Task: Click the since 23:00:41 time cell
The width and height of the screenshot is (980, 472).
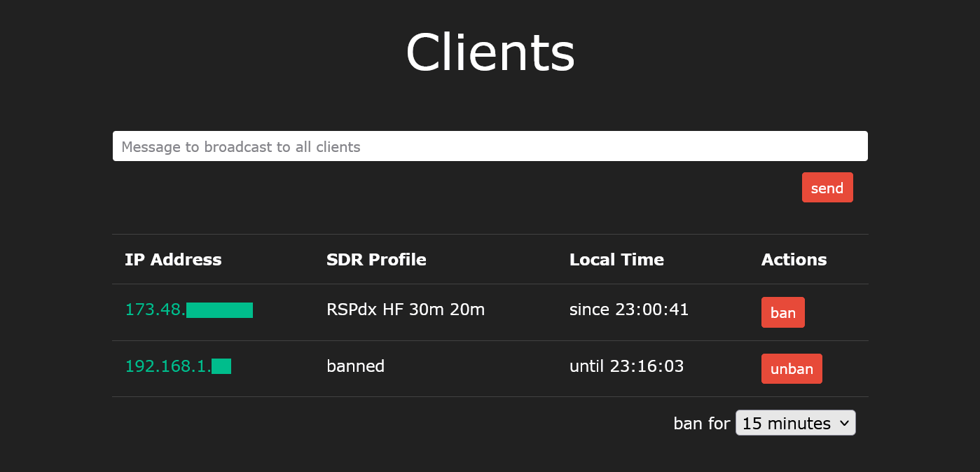Action: tap(628, 310)
